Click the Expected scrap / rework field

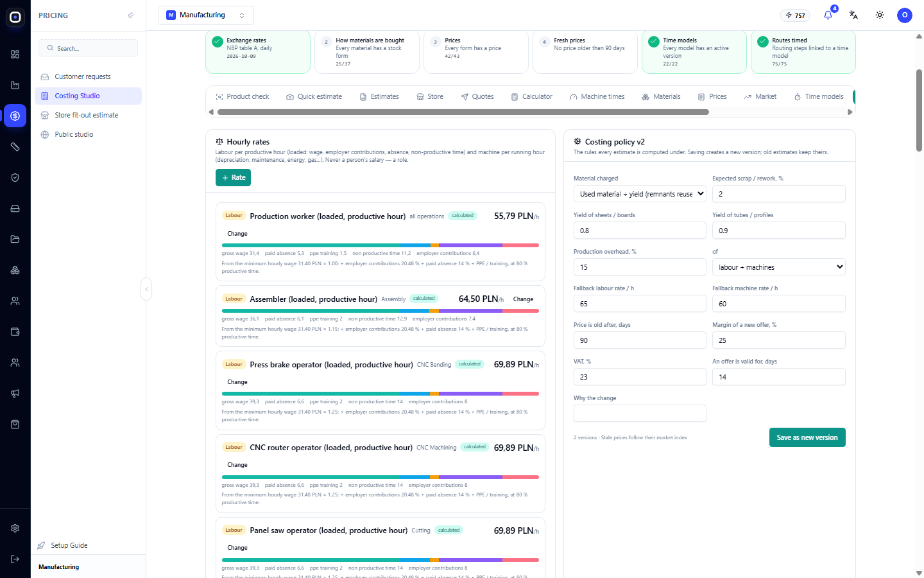click(779, 194)
